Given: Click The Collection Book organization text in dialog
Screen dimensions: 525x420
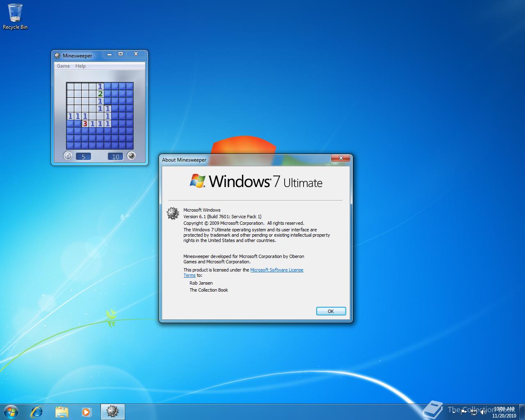Looking at the screenshot, I should coord(209,290).
